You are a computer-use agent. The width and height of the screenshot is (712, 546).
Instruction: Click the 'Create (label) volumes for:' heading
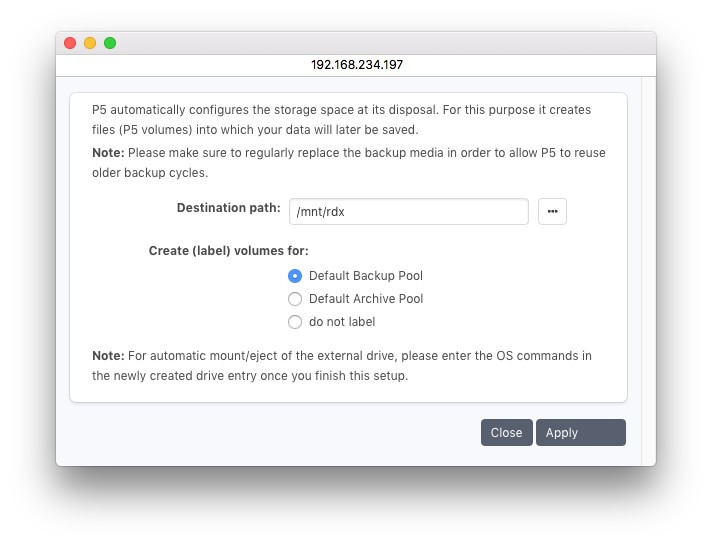(x=228, y=251)
